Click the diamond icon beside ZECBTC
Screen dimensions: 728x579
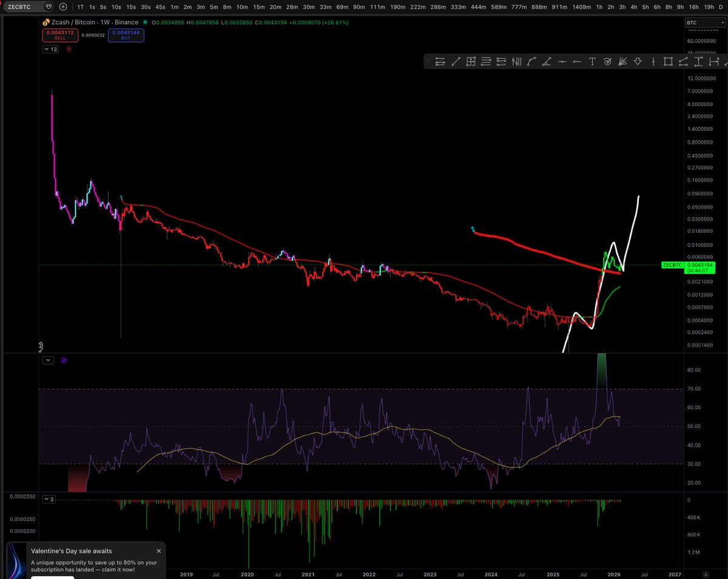point(47,7)
